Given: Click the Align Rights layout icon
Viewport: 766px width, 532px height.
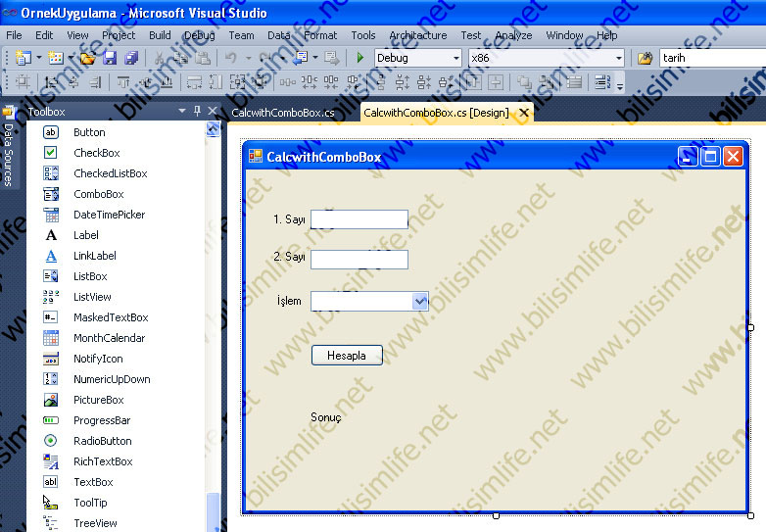Looking at the screenshot, I should tap(95, 81).
